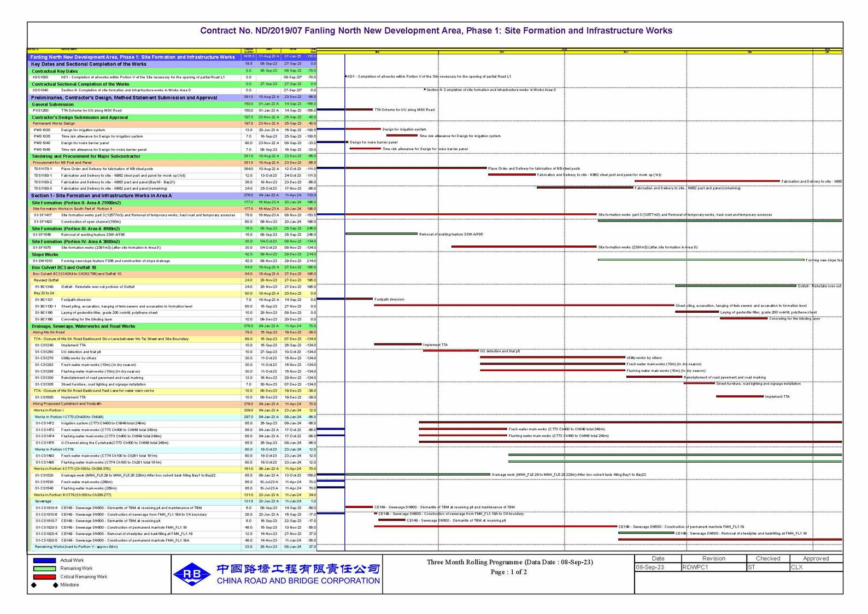Click the RB diamond company logo
The height and width of the screenshot is (614, 868).
[192, 574]
